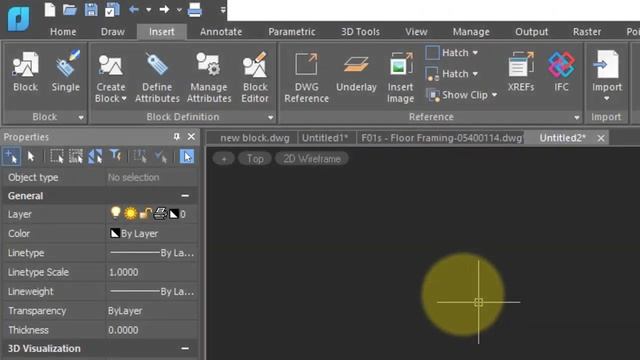Click the Single attribute tool
The width and height of the screenshot is (640, 360).
65,72
